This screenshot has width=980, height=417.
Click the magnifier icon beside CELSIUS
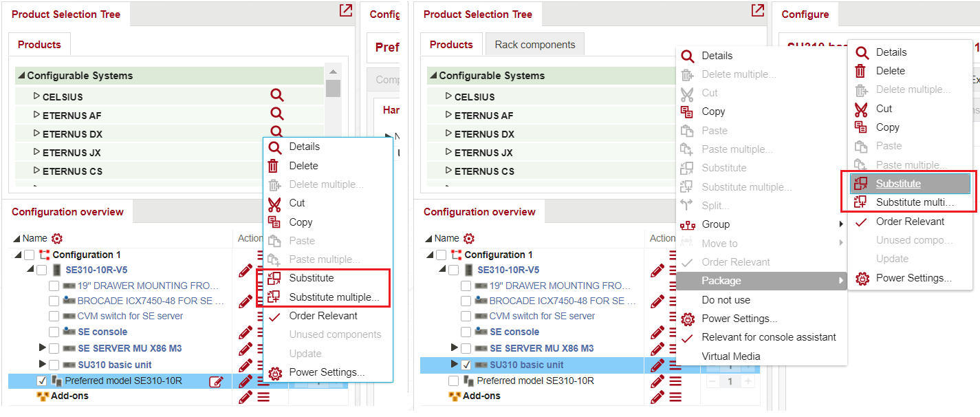[276, 96]
